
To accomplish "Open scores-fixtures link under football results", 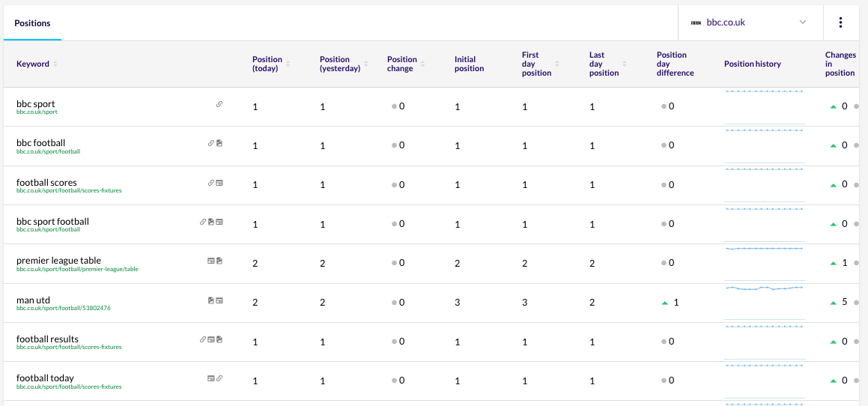I will [x=69, y=348].
